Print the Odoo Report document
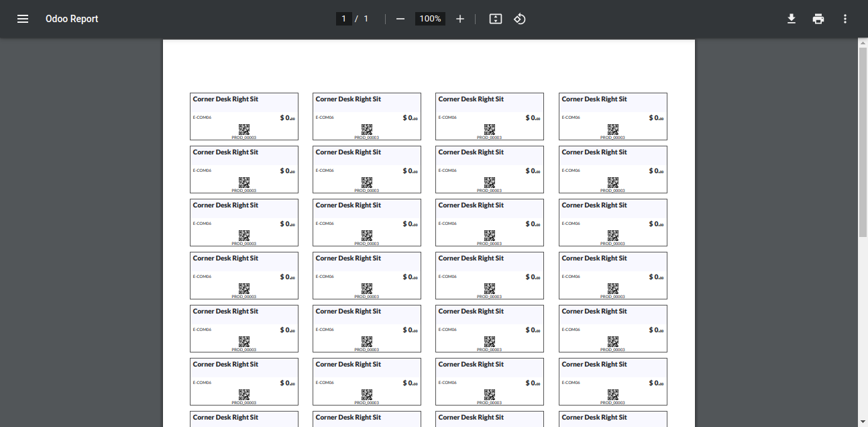 [x=818, y=19]
